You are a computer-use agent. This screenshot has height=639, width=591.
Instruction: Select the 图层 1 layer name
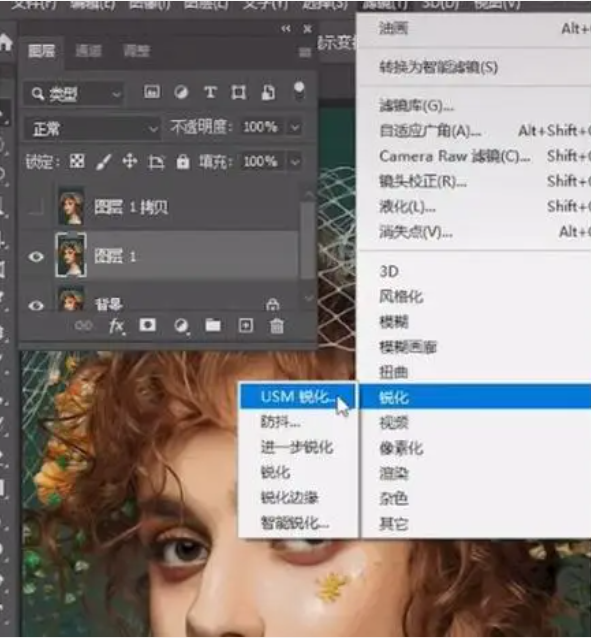(115, 256)
